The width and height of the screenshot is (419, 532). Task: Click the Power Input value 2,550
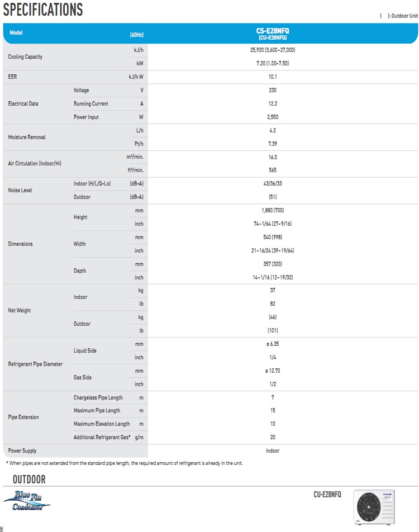273,117
